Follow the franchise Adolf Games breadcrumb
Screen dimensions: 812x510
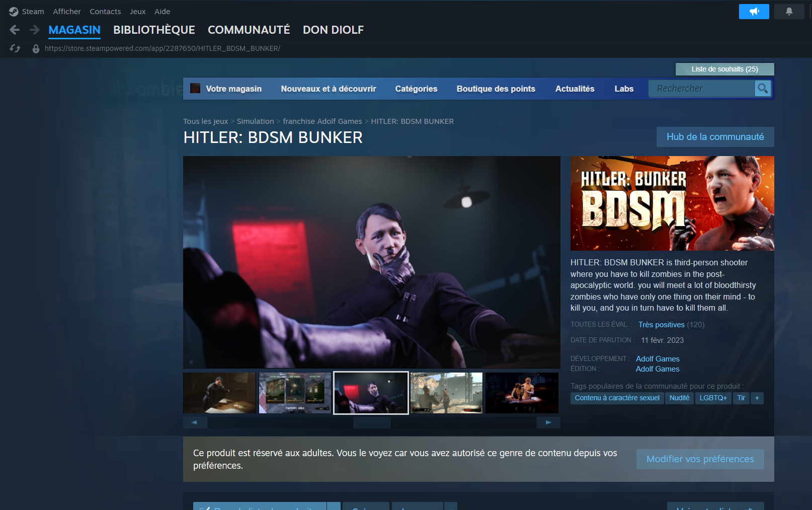pyautogui.click(x=322, y=121)
